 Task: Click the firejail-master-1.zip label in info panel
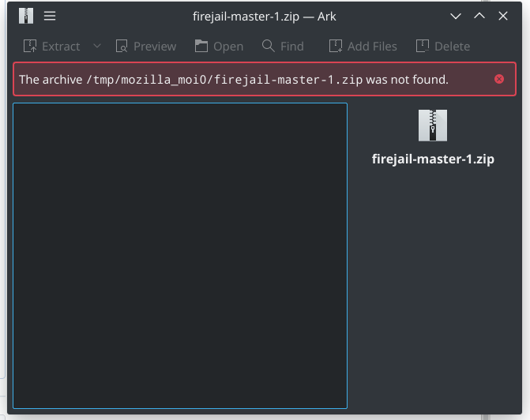433,159
